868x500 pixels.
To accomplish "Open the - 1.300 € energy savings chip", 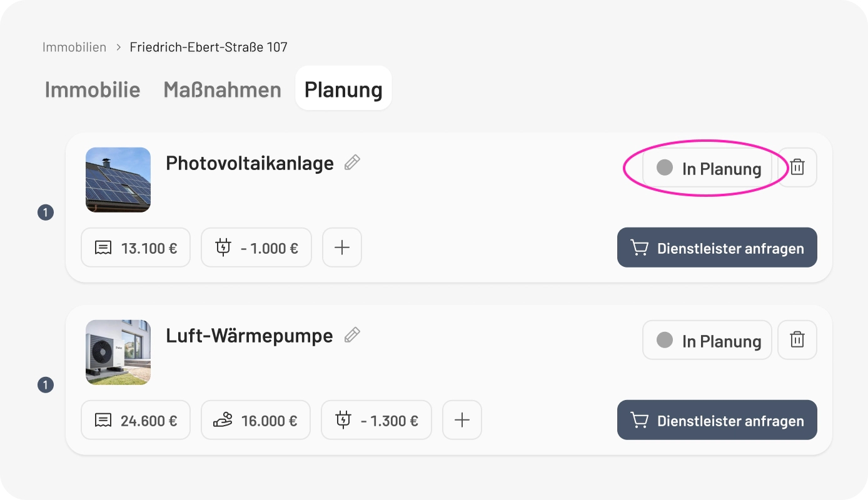I will pyautogui.click(x=376, y=420).
